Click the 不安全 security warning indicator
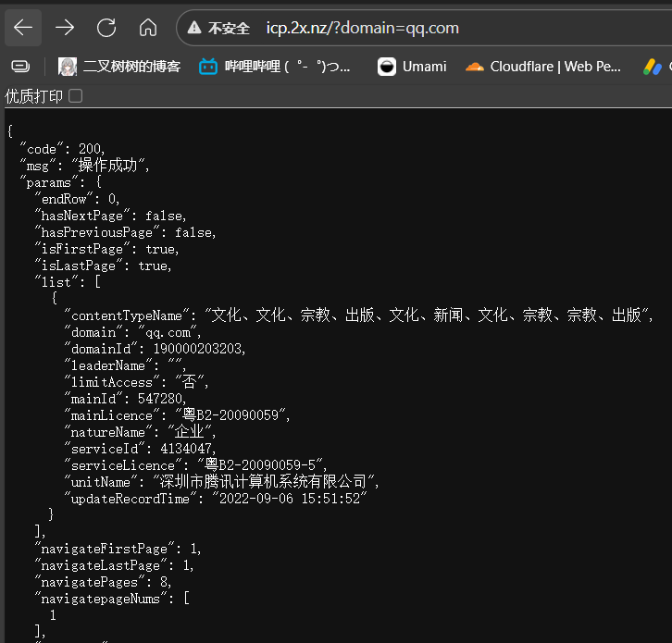 (218, 28)
